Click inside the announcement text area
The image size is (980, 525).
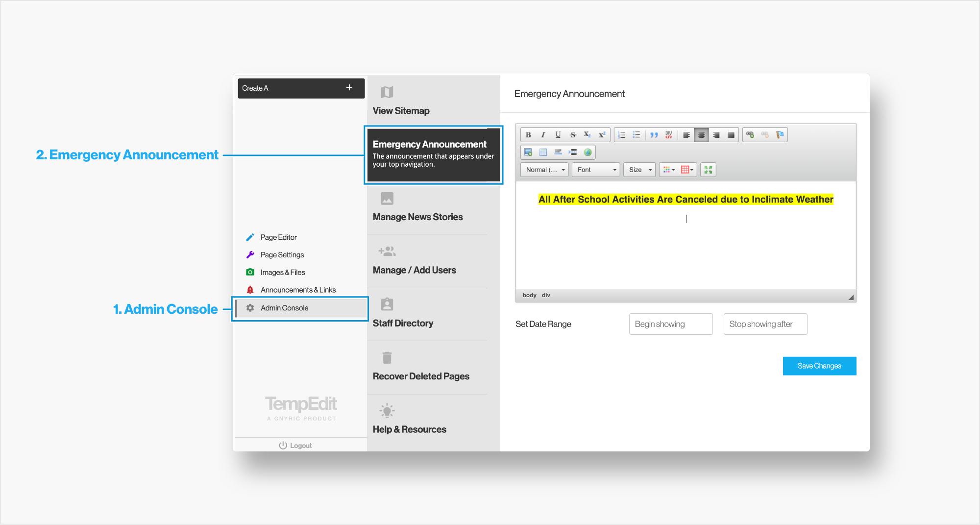point(686,234)
